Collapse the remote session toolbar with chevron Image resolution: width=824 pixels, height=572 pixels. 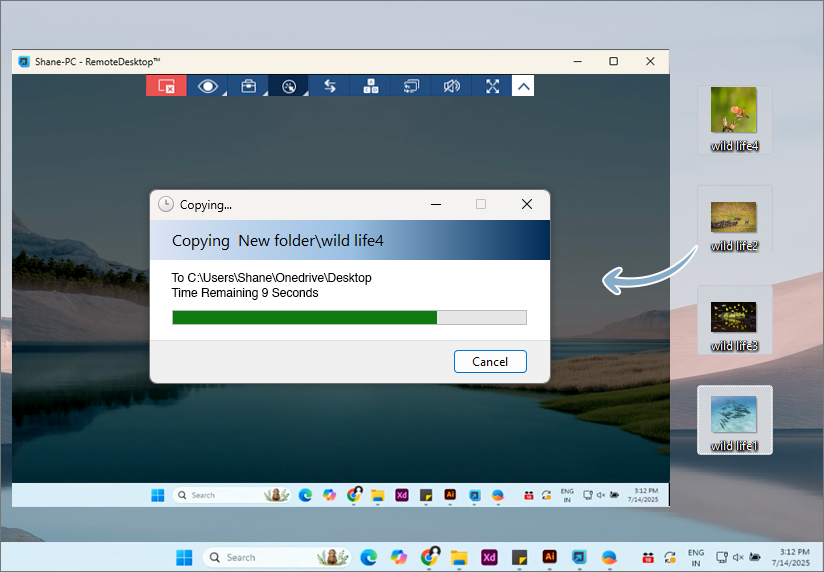[x=523, y=86]
